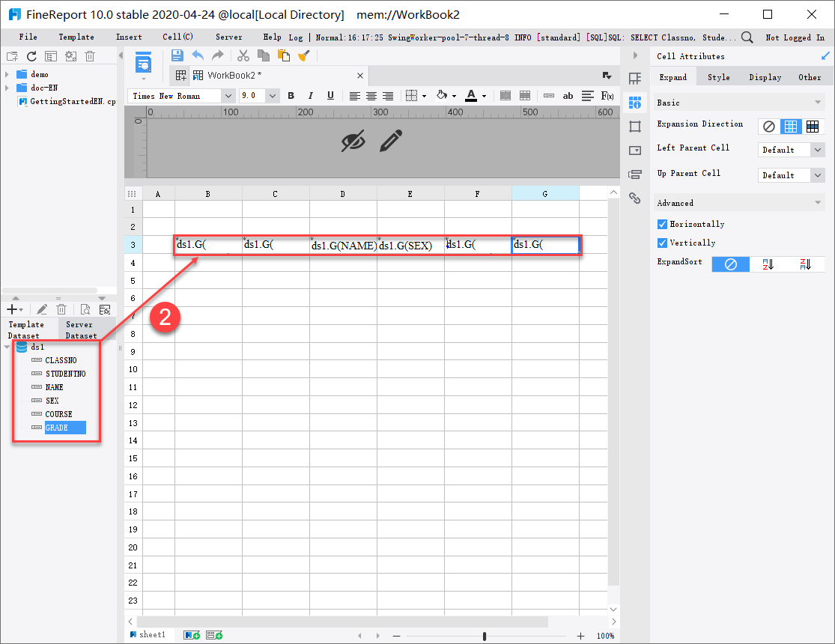This screenshot has width=835, height=644.
Task: Delete the selected dataset with trash icon
Action: pyautogui.click(x=61, y=309)
